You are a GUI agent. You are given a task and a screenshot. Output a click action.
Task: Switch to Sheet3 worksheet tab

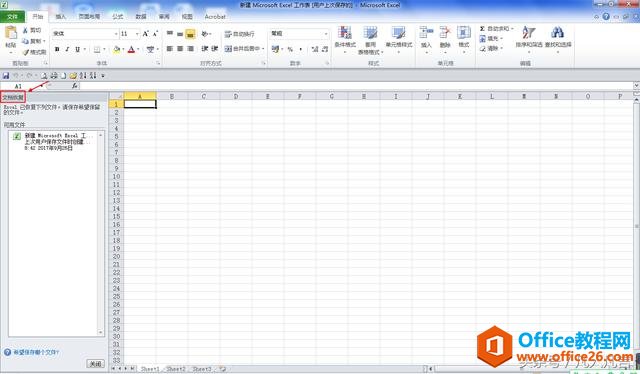[202, 369]
